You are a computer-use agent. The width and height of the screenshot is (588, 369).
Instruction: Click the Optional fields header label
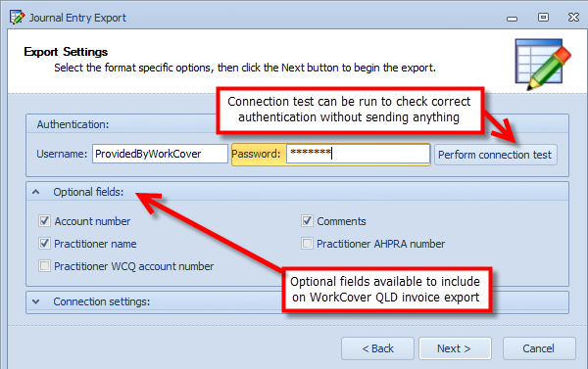click(x=88, y=192)
